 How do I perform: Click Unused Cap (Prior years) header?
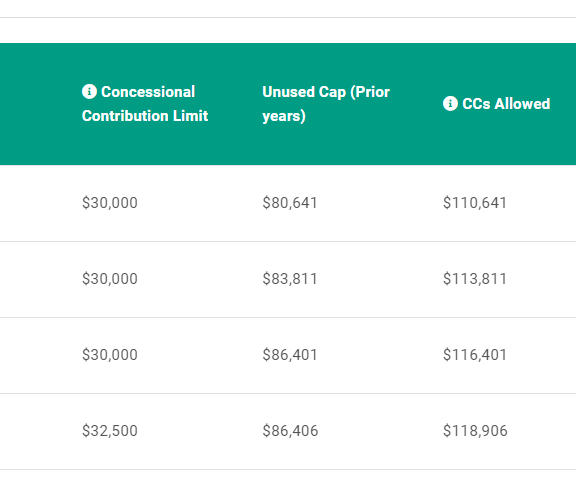point(326,104)
